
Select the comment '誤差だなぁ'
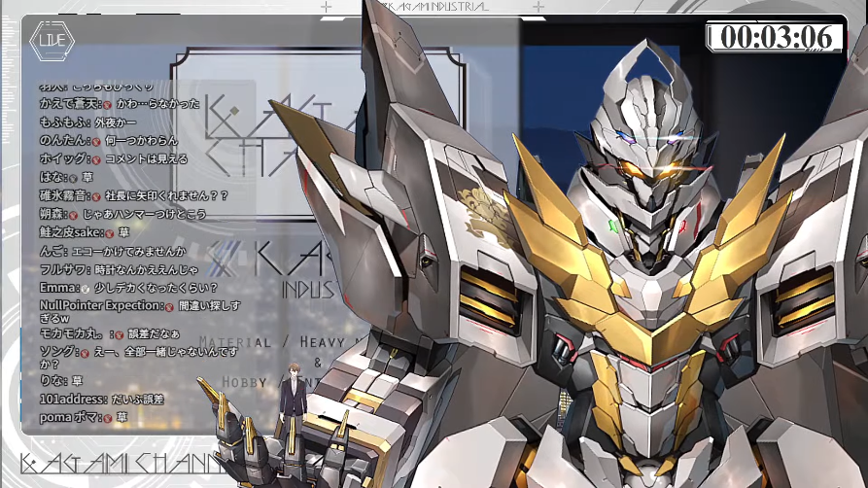pos(154,334)
